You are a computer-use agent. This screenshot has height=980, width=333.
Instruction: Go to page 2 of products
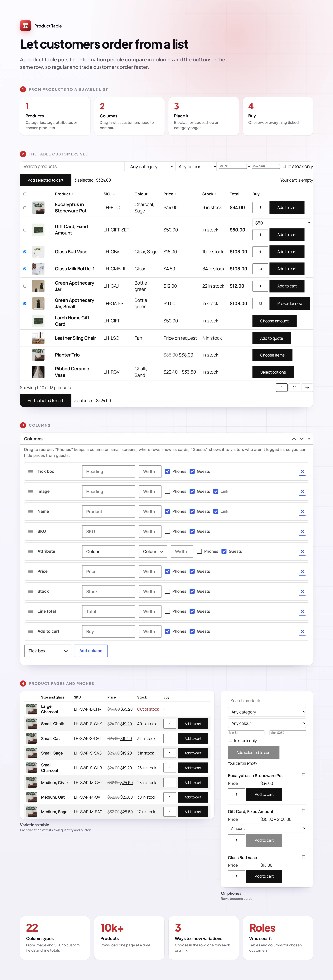coord(294,387)
